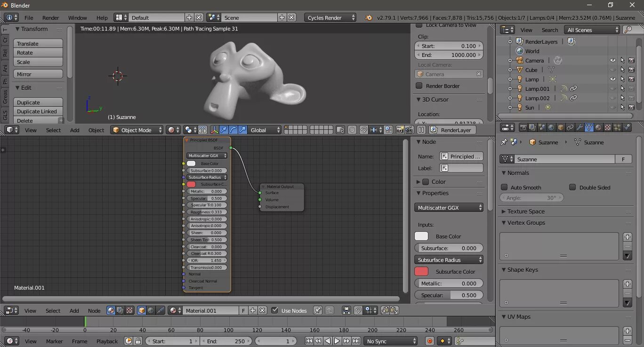Expand the Camera item in outliner
This screenshot has width=644, height=347.
click(510, 61)
